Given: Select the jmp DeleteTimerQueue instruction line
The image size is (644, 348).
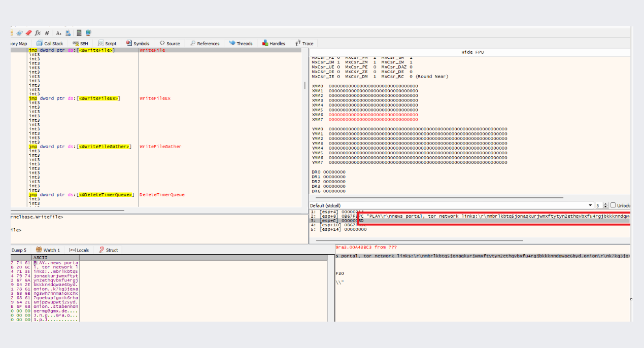Looking at the screenshot, I should point(82,195).
